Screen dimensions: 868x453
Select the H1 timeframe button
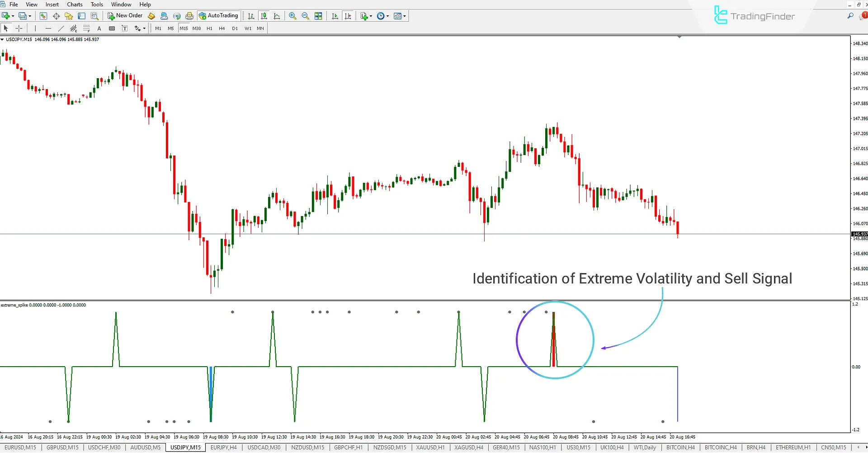pyautogui.click(x=209, y=28)
